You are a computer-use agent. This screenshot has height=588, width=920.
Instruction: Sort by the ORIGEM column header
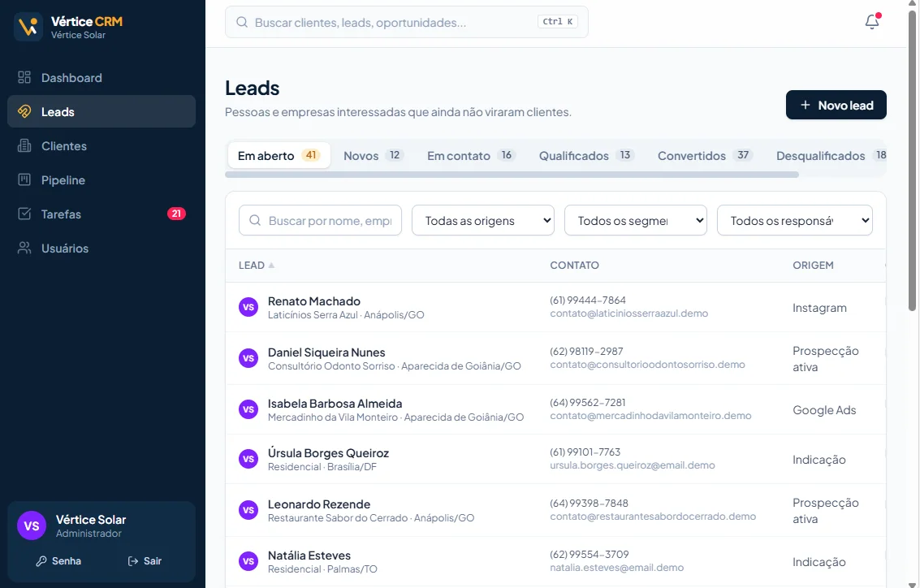813,266
